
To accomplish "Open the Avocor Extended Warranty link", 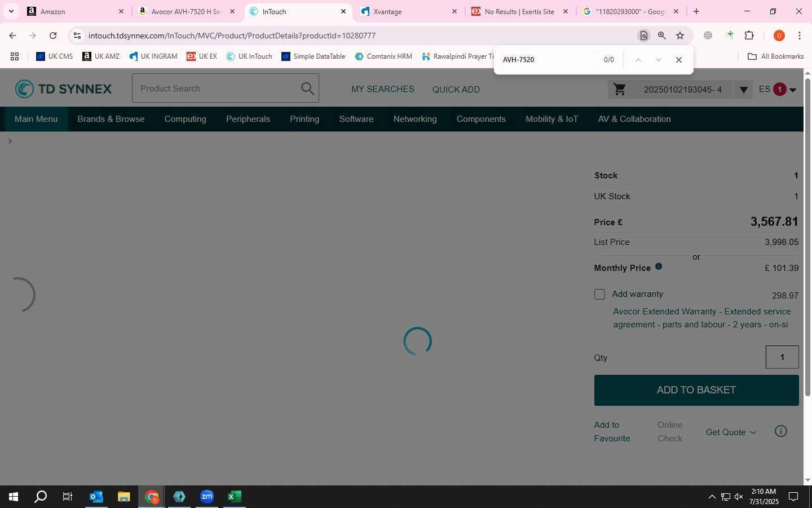I will 702,318.
